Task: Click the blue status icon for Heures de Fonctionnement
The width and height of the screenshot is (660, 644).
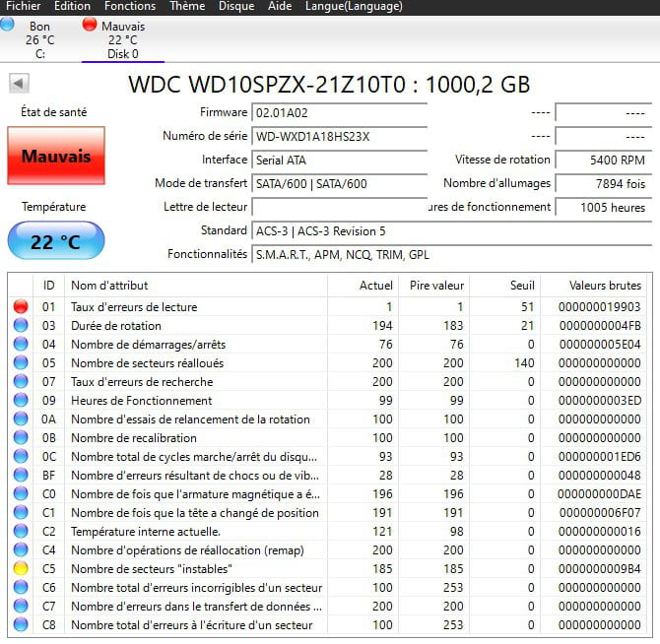Action: click(x=21, y=401)
